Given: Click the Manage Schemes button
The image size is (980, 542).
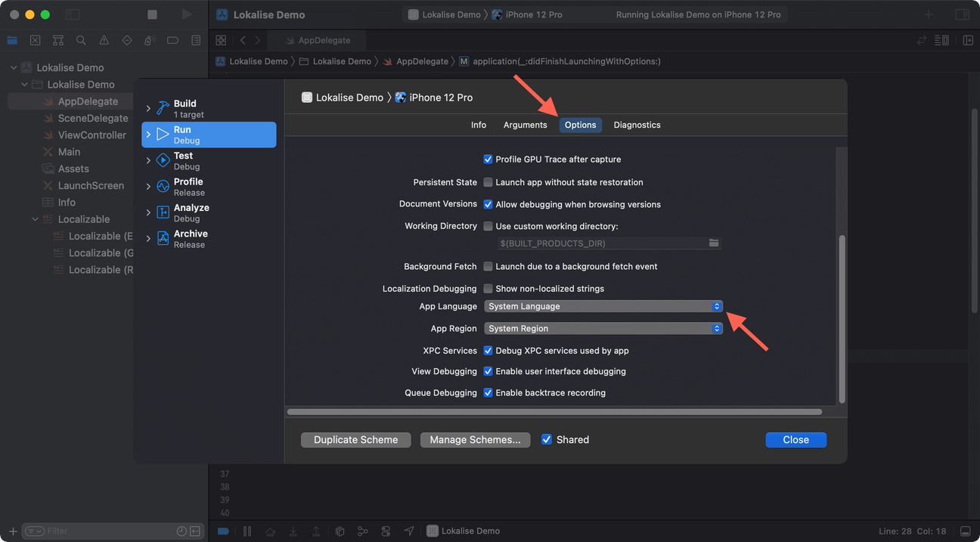Looking at the screenshot, I should [475, 439].
